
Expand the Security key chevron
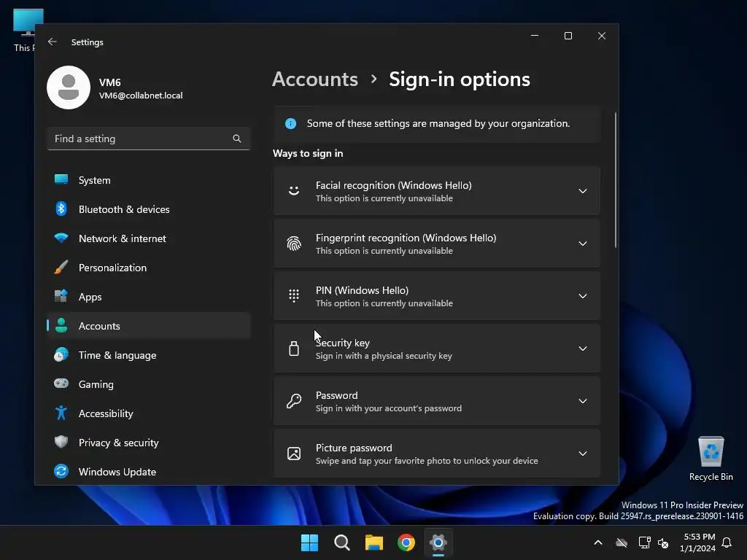tap(583, 349)
